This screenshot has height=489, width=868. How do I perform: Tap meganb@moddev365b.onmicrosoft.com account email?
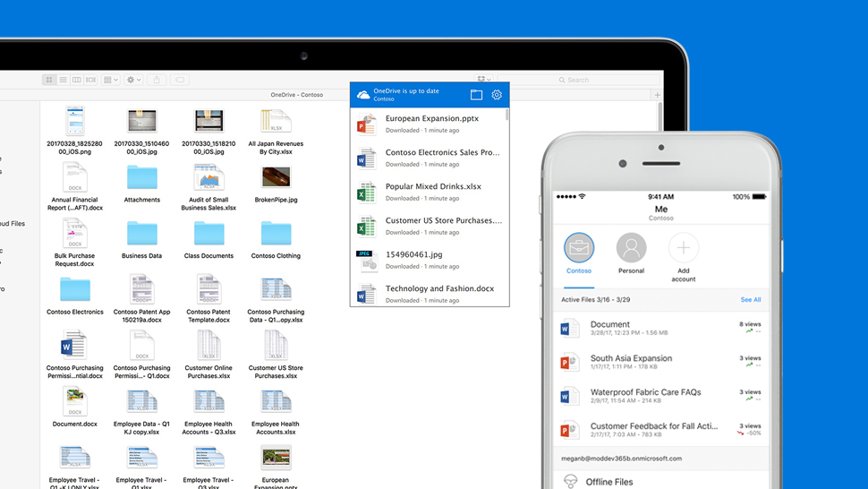pyautogui.click(x=621, y=459)
